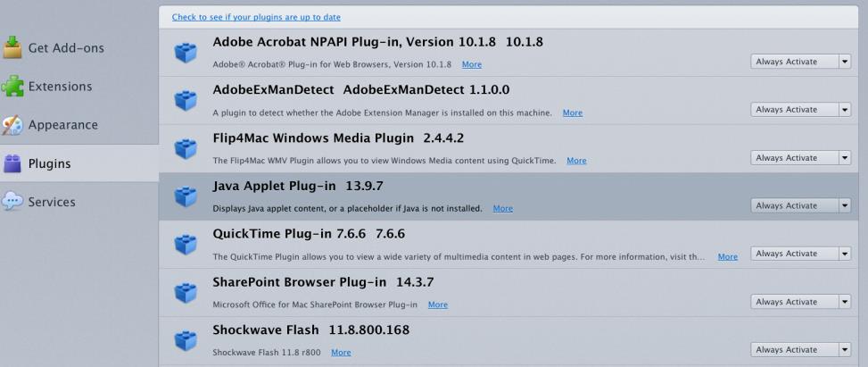Click the Appearance paintbrush icon
Screen dimensions: 868x367
[12, 125]
